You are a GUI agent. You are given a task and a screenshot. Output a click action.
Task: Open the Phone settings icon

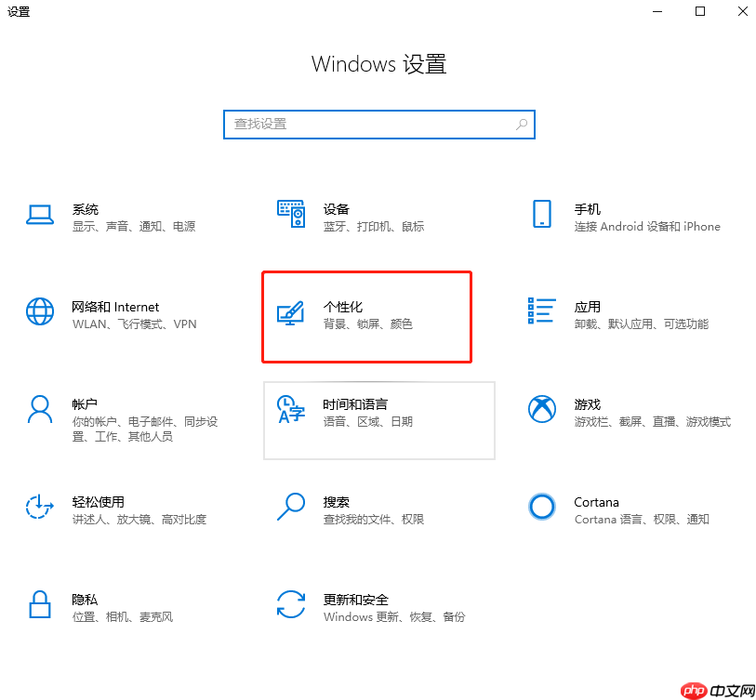(542, 214)
